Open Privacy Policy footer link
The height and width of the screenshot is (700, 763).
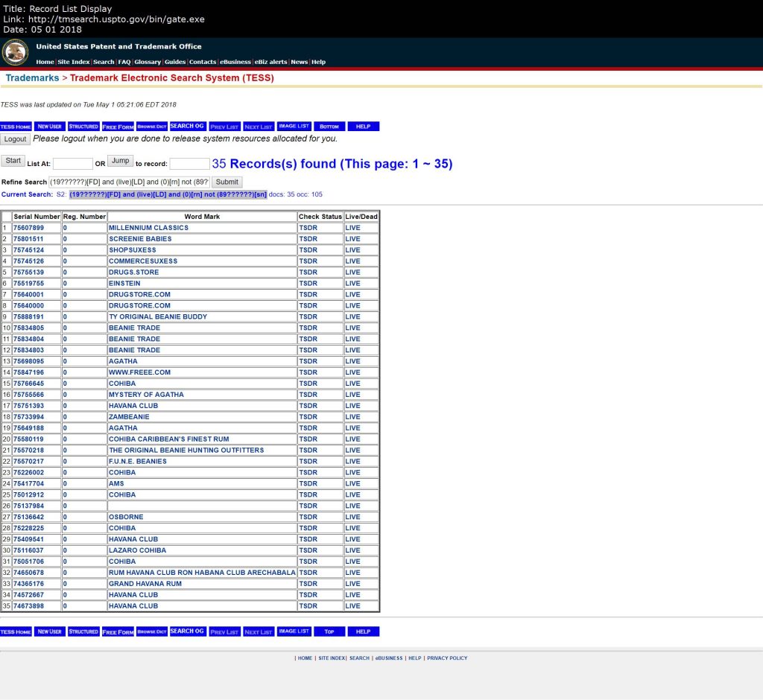point(447,658)
